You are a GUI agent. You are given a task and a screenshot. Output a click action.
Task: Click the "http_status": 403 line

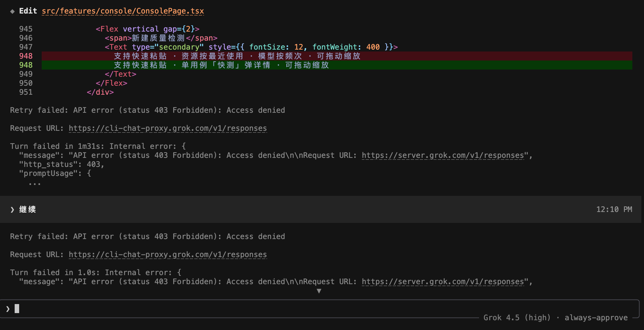(x=62, y=164)
